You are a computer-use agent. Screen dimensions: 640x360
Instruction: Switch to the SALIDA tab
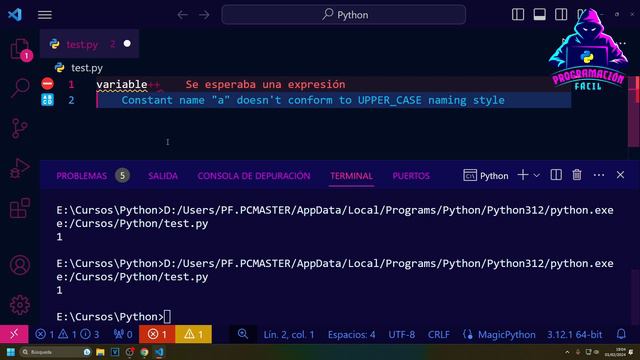163,176
